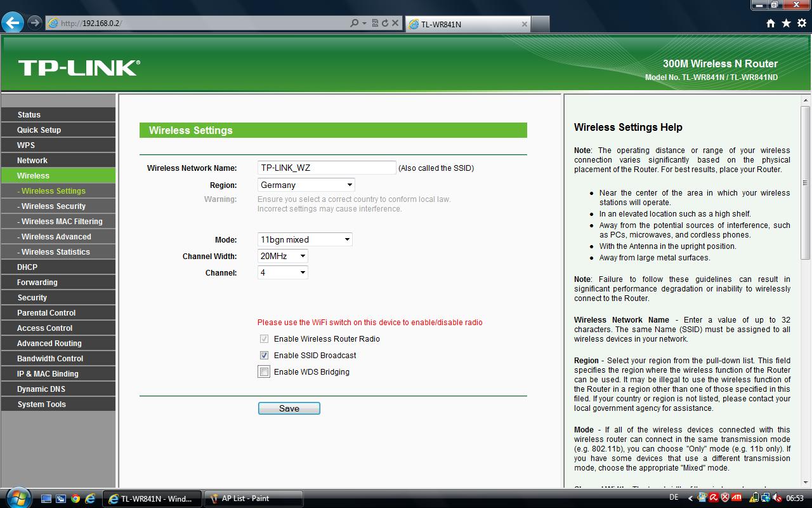Viewport: 812px width, 508px height.
Task: Open the address bar dropdown arrow
Action: coord(365,23)
